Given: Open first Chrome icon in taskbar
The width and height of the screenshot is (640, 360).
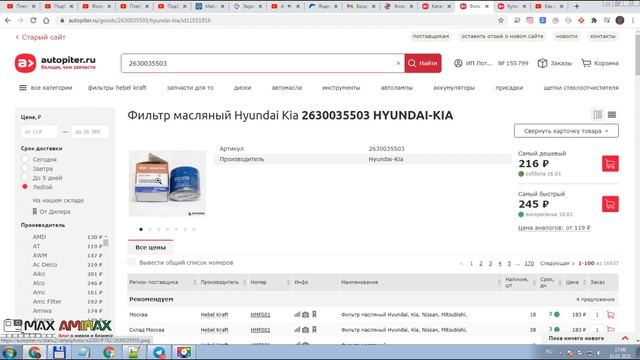Looking at the screenshot, I should click(x=34, y=352).
